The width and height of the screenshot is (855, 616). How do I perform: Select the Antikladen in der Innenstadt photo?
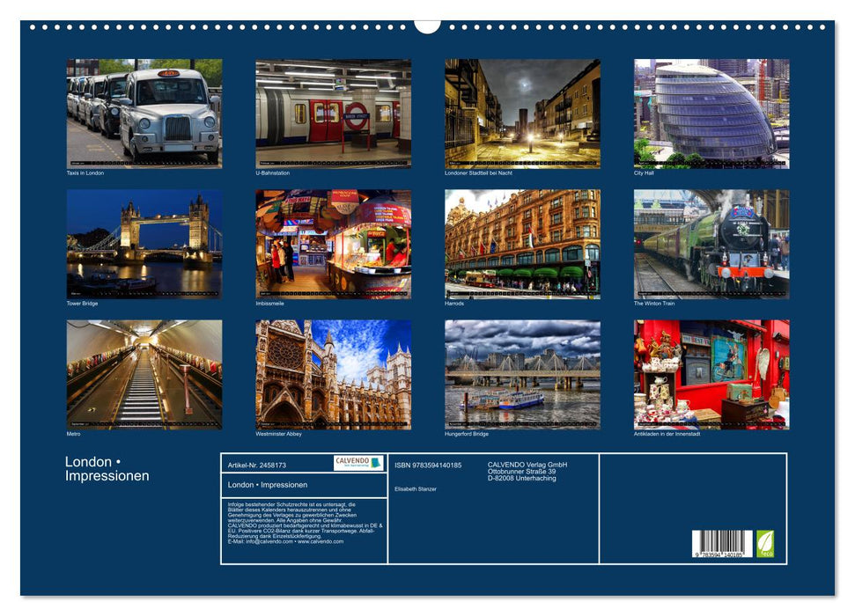(x=711, y=375)
